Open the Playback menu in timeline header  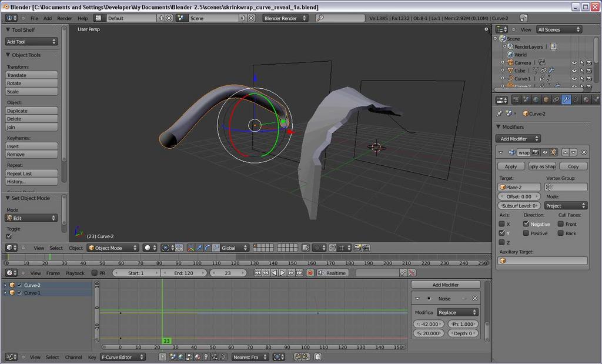pyautogui.click(x=75, y=273)
